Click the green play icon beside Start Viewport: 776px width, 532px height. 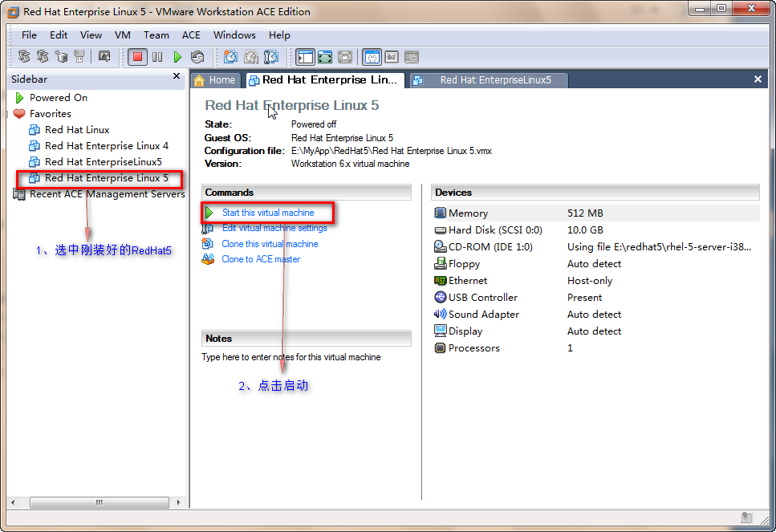(x=209, y=213)
